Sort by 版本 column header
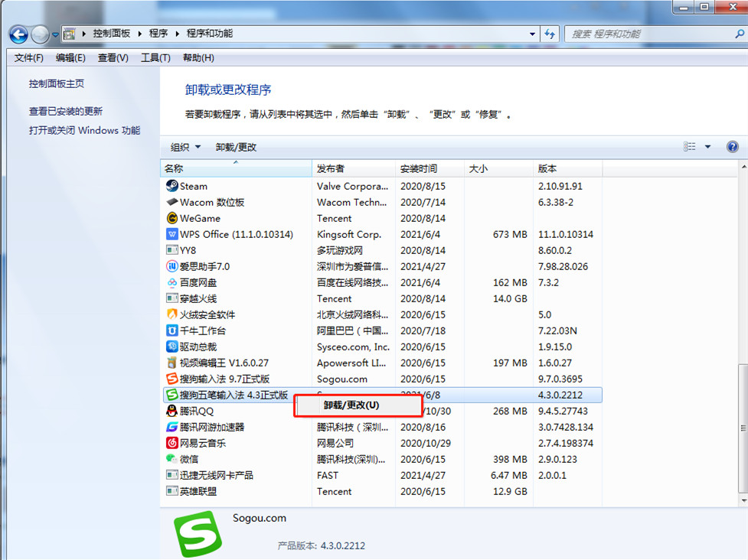The image size is (748, 560). pos(567,169)
